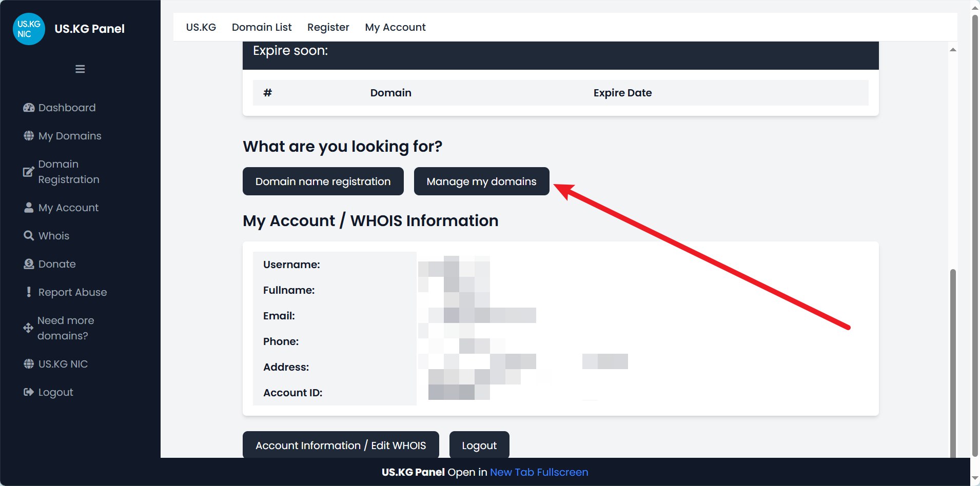Click the Dashboard gauge icon
Screen dimensions: 980x486
pyautogui.click(x=29, y=108)
